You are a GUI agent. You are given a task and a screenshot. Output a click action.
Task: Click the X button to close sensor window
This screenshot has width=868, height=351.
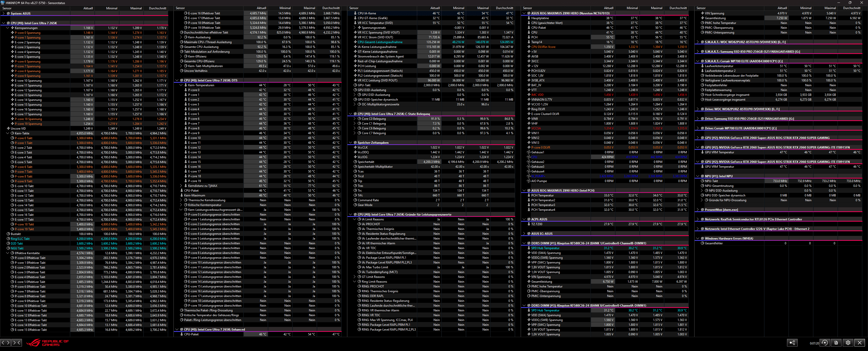click(x=860, y=343)
